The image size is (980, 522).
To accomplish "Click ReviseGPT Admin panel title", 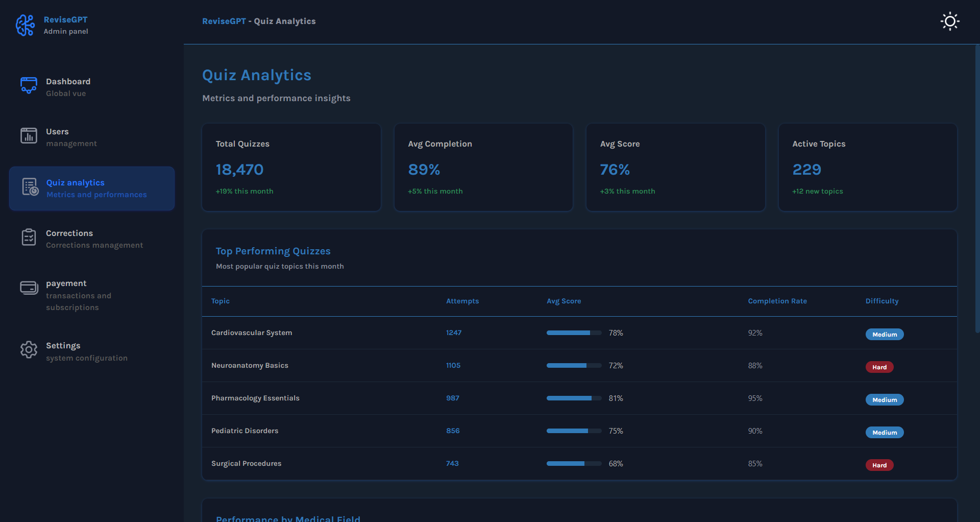I will click(x=66, y=25).
